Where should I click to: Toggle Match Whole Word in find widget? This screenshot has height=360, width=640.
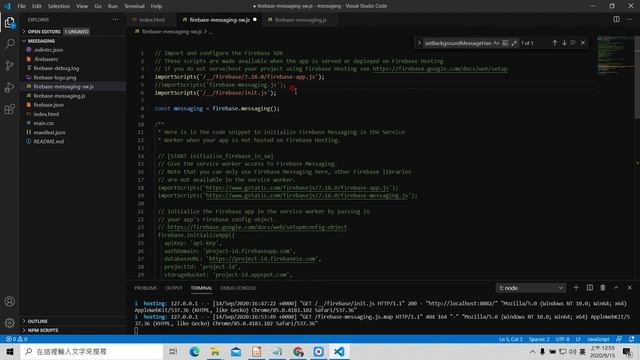[505, 43]
